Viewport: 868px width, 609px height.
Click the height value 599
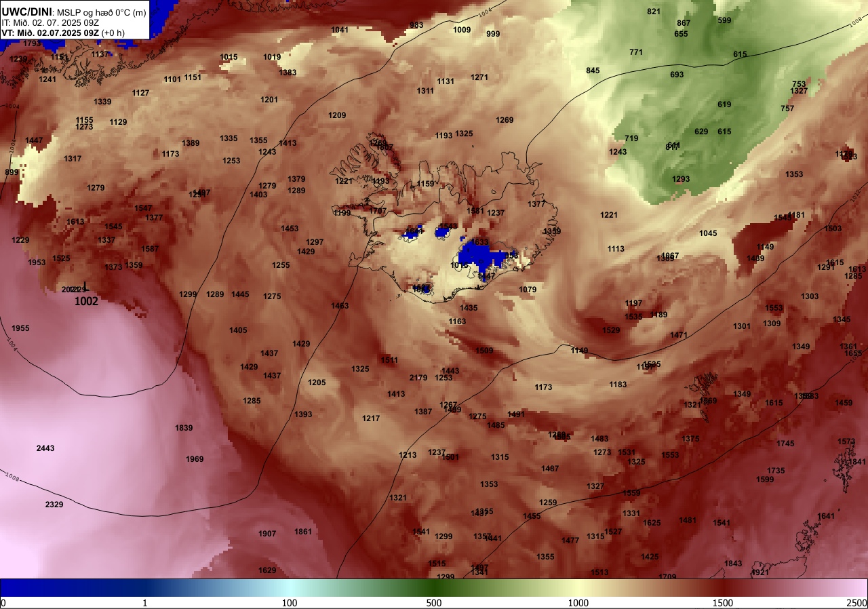pyautogui.click(x=724, y=20)
